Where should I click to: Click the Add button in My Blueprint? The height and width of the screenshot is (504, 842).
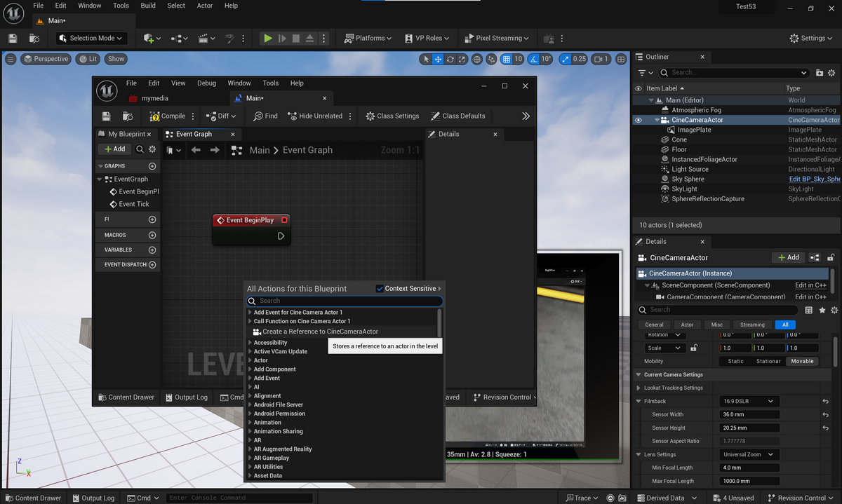(114, 149)
